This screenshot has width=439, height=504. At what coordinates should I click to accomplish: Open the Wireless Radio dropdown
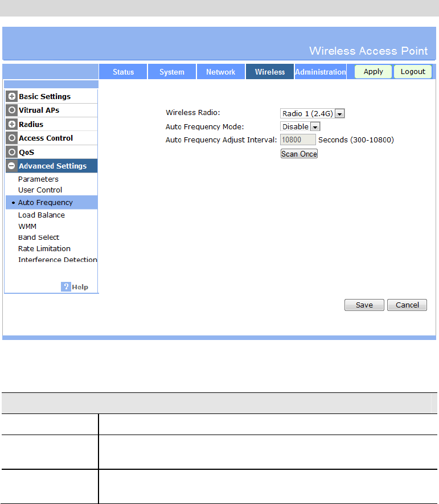click(x=313, y=113)
